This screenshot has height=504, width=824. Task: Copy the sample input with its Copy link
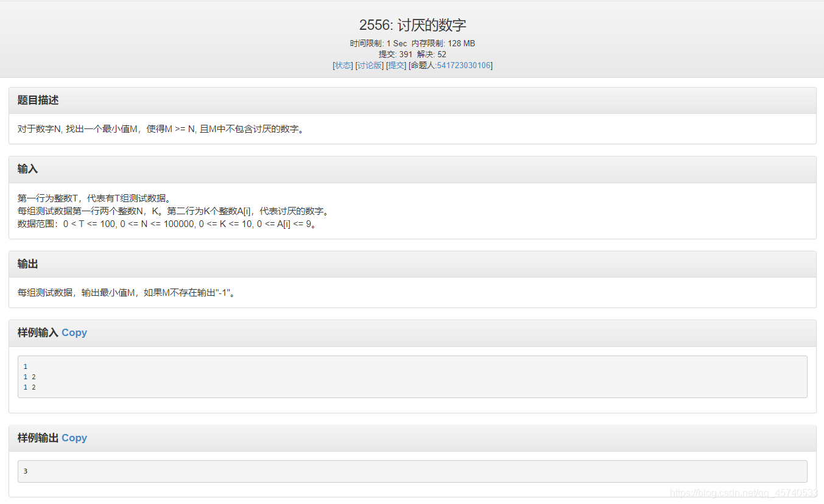74,332
